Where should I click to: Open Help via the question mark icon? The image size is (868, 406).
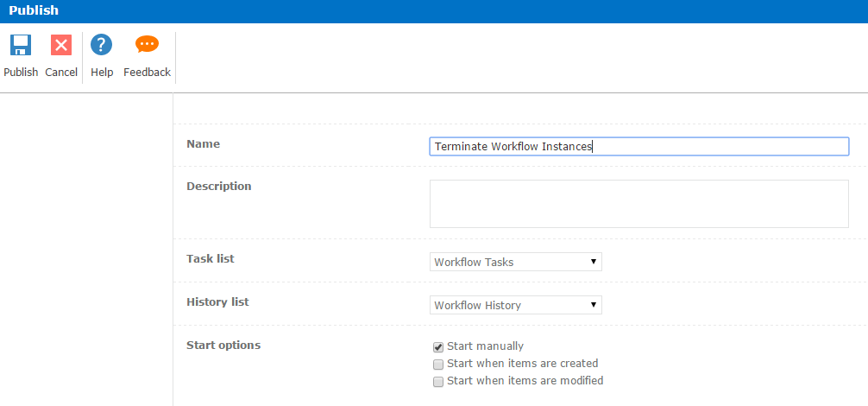coord(102,46)
